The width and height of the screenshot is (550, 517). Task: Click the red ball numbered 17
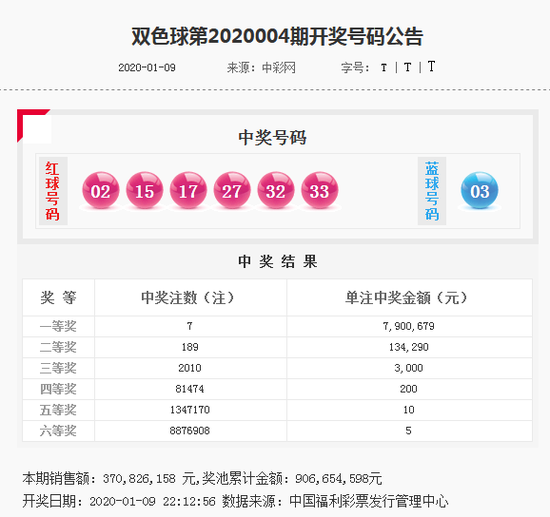tap(188, 190)
